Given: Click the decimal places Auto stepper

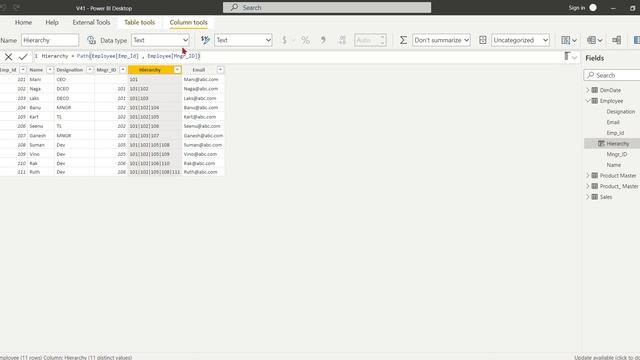Looking at the screenshot, I should pos(370,40).
